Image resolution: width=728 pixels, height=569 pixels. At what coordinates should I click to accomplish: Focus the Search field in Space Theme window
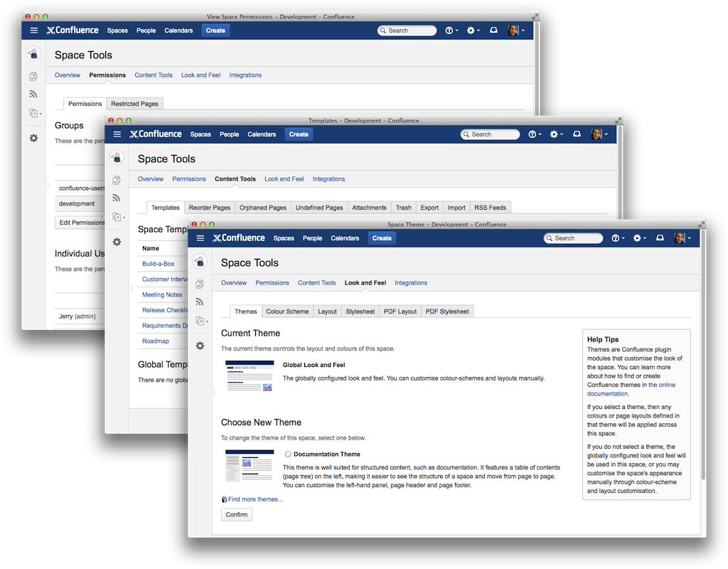574,238
